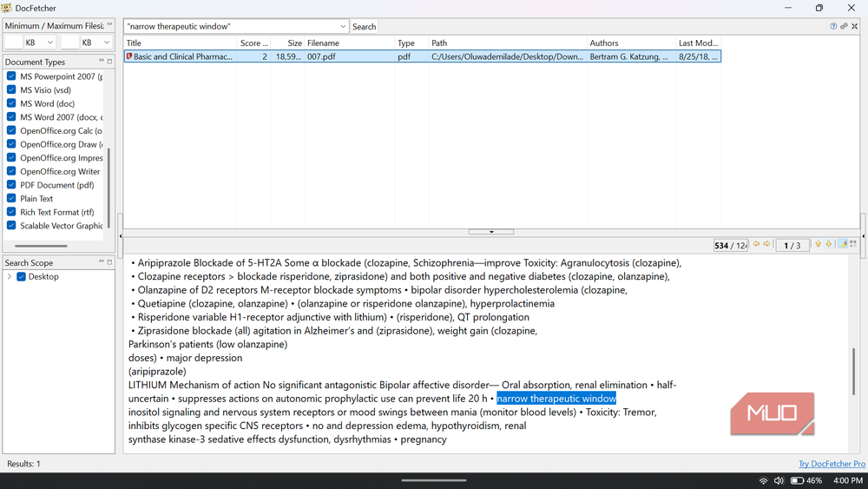Click the minimize-to-tray crossed arrows icon
The height and width of the screenshot is (489, 868).
click(855, 26)
